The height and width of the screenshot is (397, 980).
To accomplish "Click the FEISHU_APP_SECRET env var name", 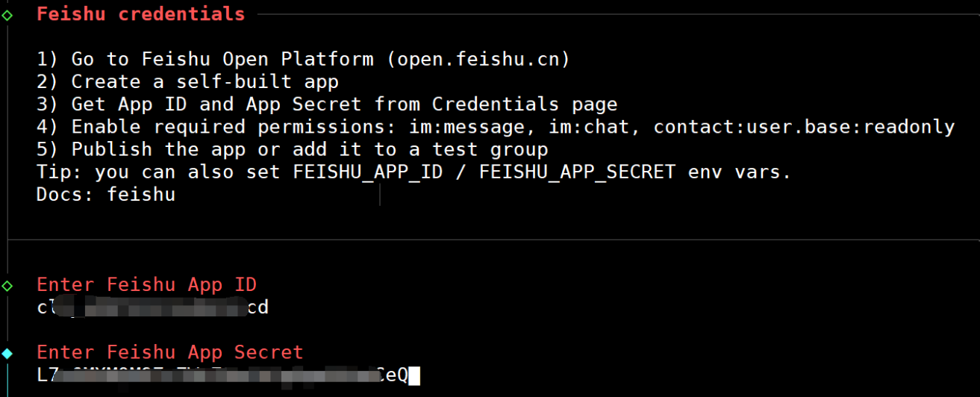I will point(578,172).
